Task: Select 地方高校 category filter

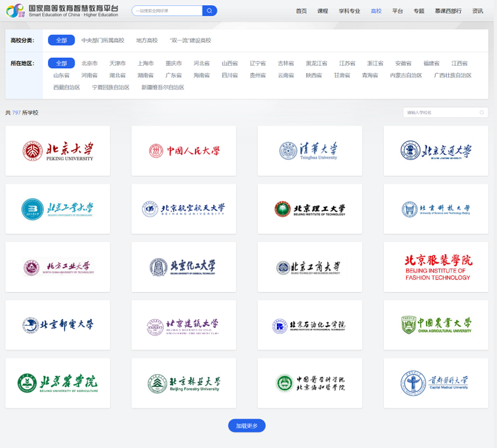Action: (x=147, y=40)
